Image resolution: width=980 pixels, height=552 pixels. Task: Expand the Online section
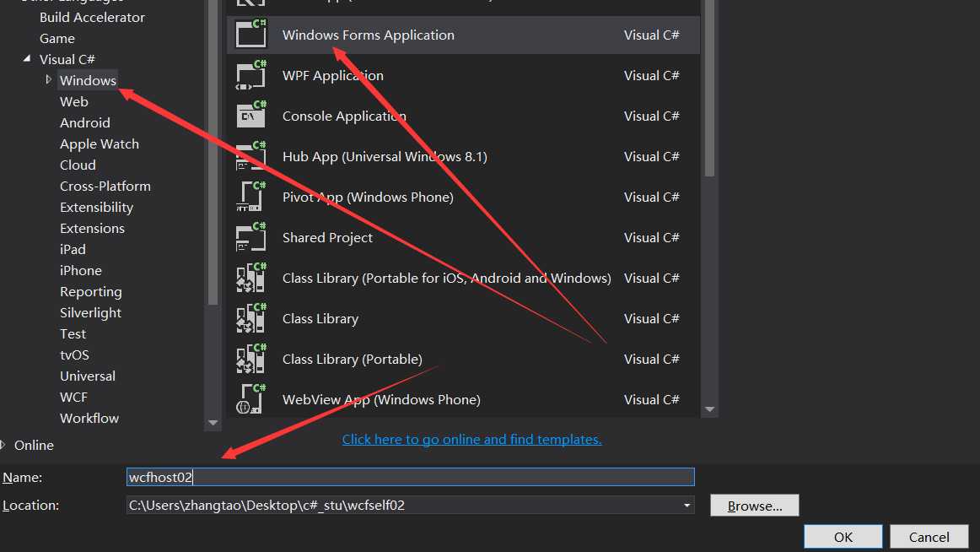(3, 445)
